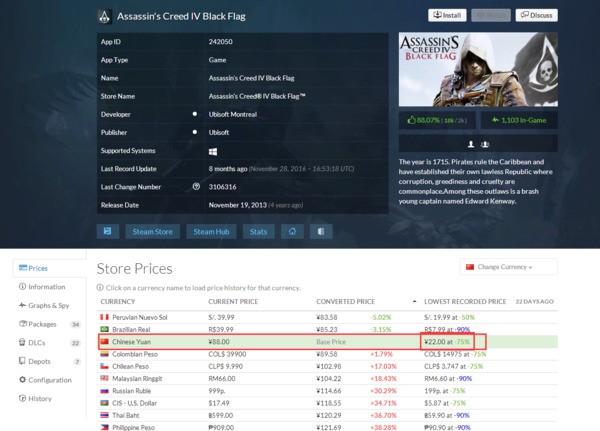Click the ¥22.00 at -75% lowest price
Screen dimensions: 600x431
(x=447, y=342)
